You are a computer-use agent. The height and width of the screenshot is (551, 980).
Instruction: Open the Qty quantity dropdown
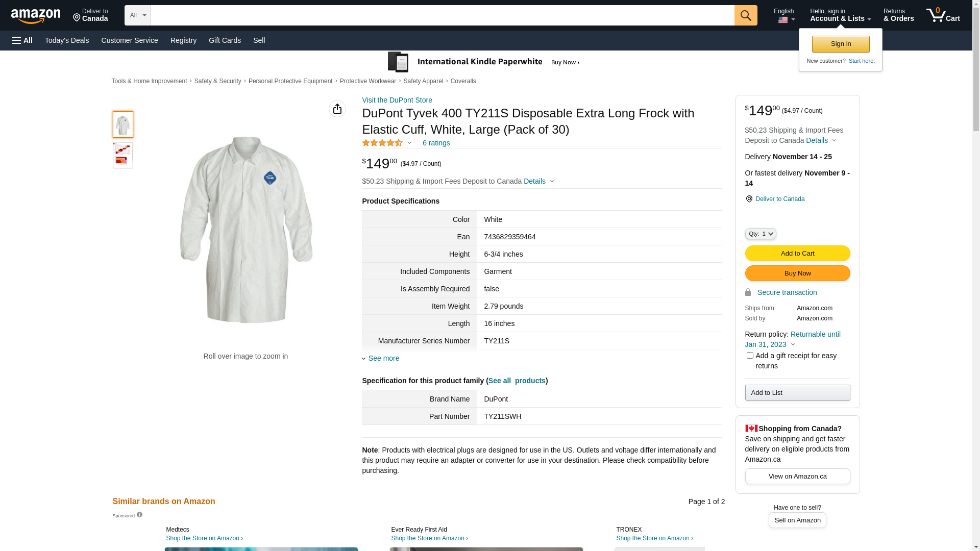[x=761, y=234]
